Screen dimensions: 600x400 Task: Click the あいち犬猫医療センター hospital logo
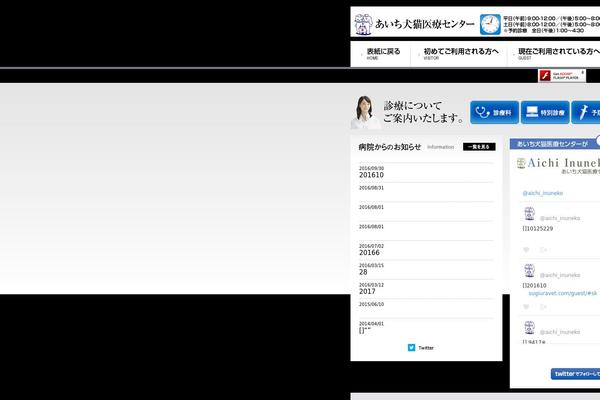coord(414,24)
